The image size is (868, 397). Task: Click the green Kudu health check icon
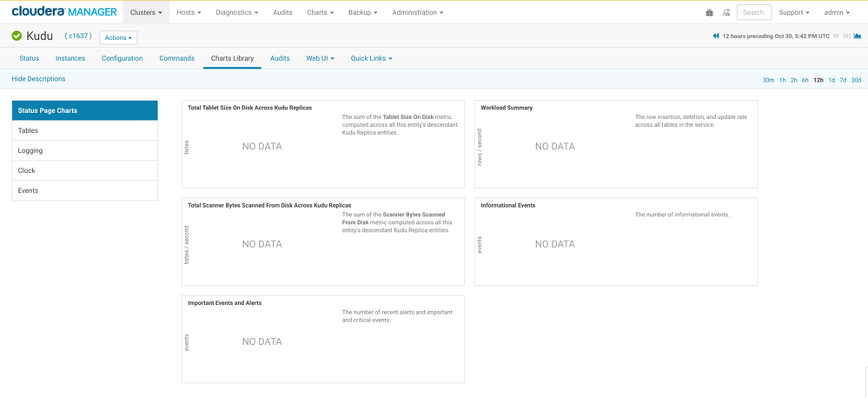(17, 36)
